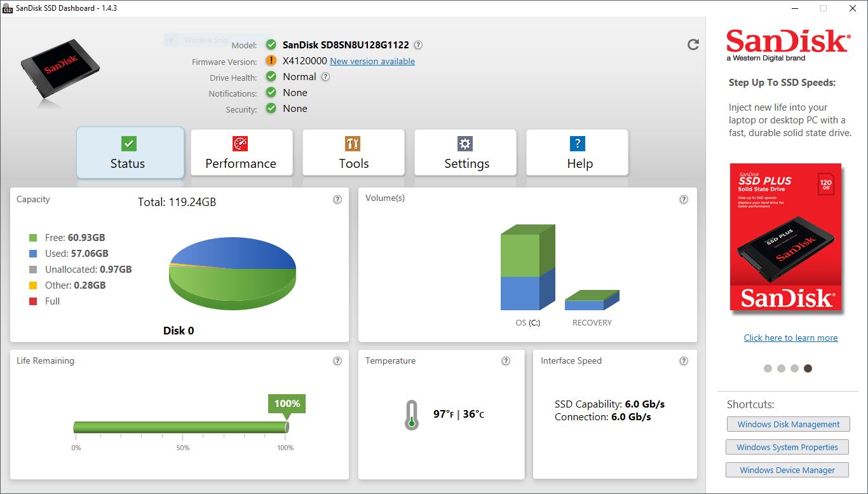868x494 pixels.
Task: Click firmware version X4120000
Action: click(305, 61)
